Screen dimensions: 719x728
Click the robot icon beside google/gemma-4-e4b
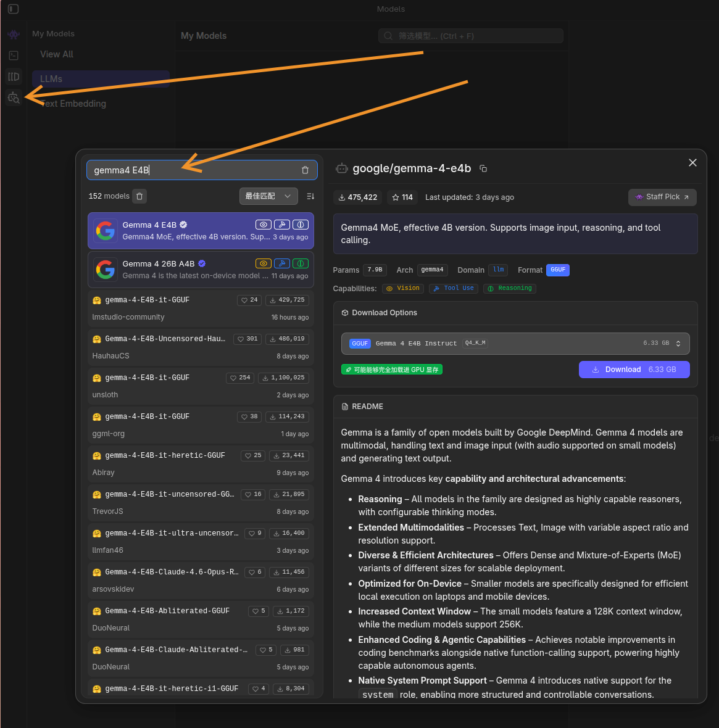[342, 168]
